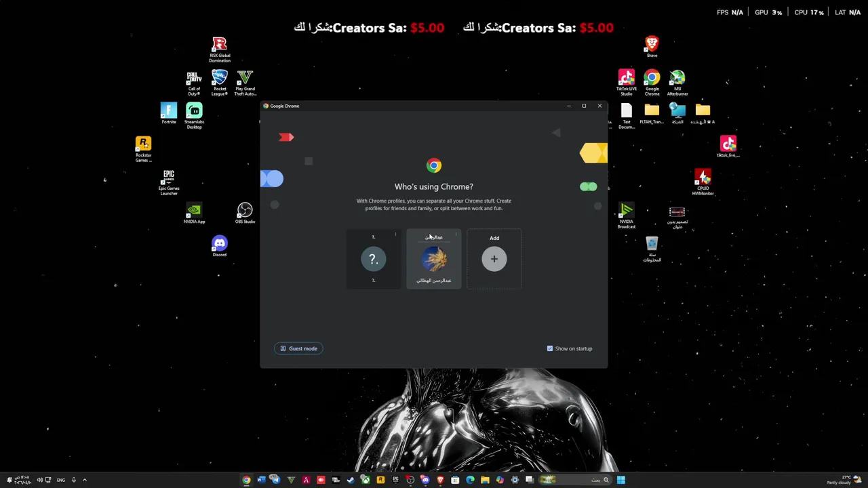Image resolution: width=868 pixels, height=488 pixels.
Task: Launch OBS Studio from the desktop
Action: coord(245,213)
